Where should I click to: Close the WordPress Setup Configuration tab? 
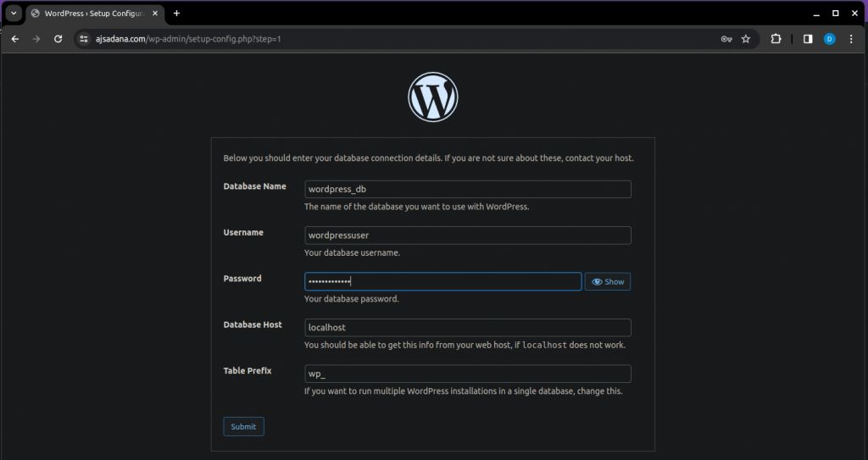pos(155,14)
